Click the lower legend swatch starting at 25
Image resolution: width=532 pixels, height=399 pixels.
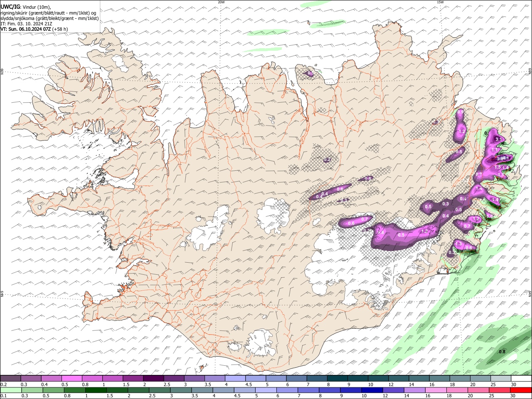pyautogui.click(x=500, y=390)
